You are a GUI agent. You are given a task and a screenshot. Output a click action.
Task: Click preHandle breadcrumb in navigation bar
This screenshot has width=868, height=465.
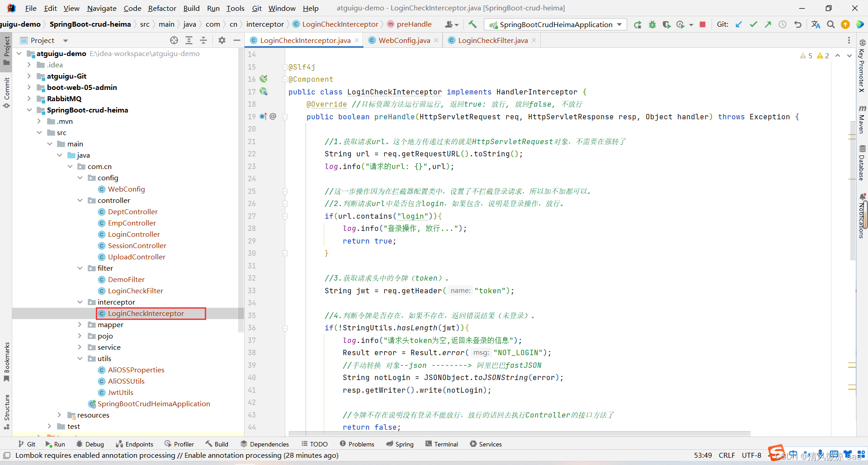coord(410,24)
